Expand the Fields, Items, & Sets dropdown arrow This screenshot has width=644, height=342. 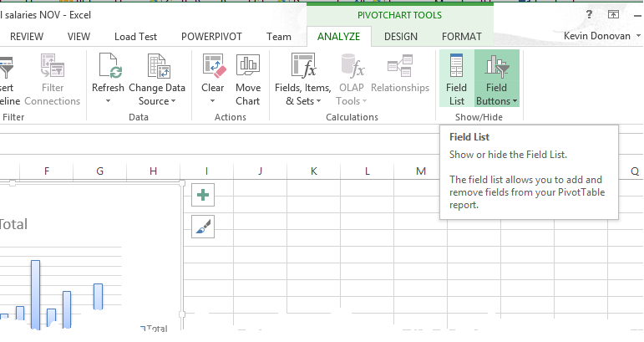[x=319, y=101]
